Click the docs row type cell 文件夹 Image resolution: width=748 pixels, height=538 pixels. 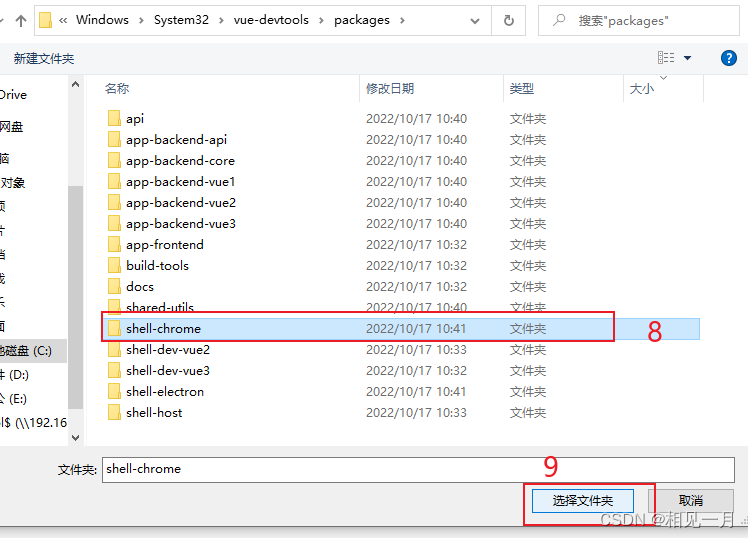(x=528, y=287)
